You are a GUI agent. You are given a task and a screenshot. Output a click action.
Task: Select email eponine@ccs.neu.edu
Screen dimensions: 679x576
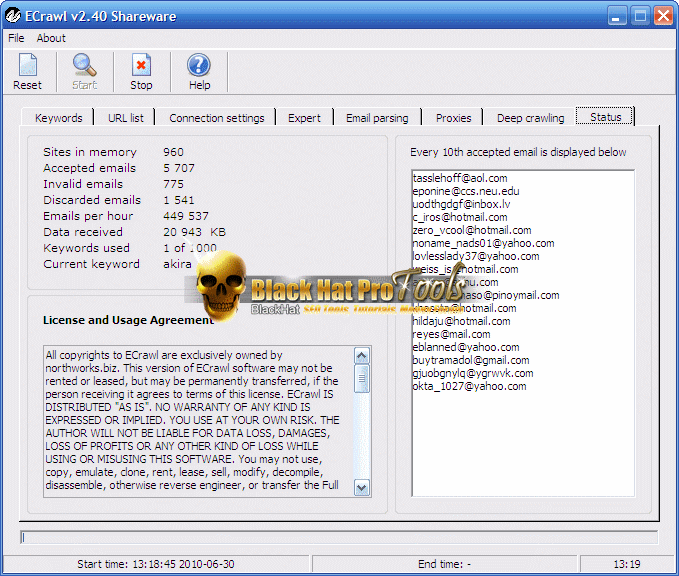466,191
